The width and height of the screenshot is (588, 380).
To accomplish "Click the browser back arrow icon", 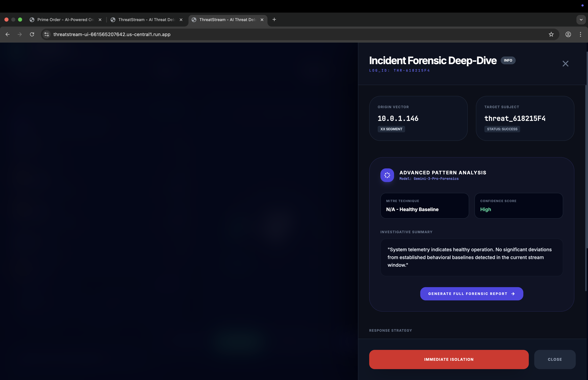I will pyautogui.click(x=8, y=34).
